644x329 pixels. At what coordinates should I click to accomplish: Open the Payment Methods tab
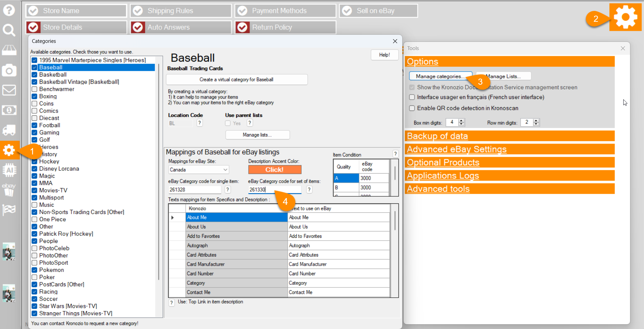tap(285, 11)
